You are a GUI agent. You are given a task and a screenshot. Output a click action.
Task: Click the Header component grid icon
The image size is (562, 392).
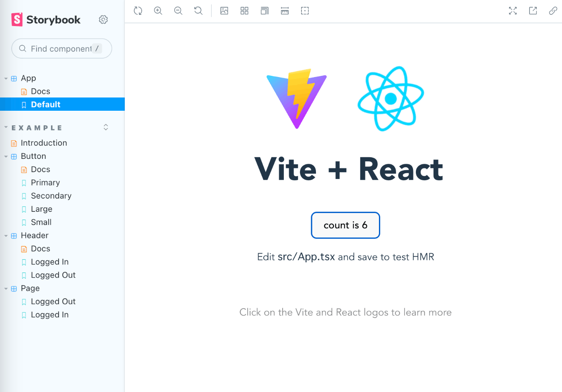(14, 236)
